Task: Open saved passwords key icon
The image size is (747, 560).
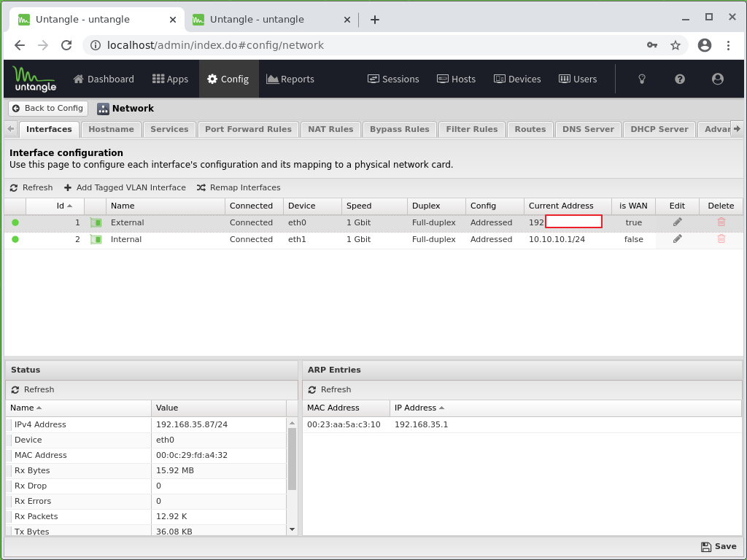Action: 652,45
